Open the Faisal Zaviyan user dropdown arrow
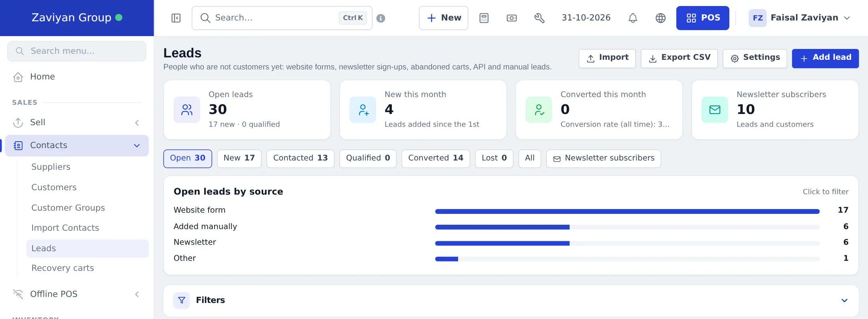 pos(847,18)
